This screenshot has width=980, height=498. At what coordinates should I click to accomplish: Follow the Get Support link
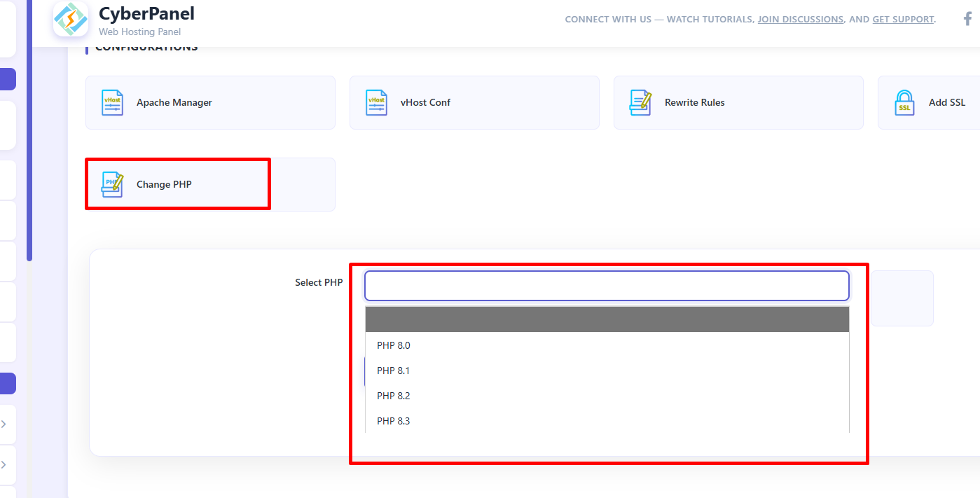point(903,20)
